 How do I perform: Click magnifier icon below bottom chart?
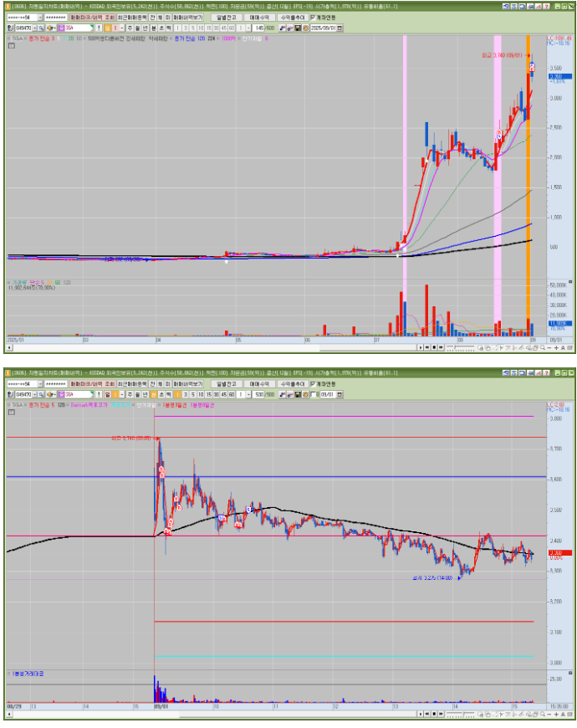tap(542, 714)
